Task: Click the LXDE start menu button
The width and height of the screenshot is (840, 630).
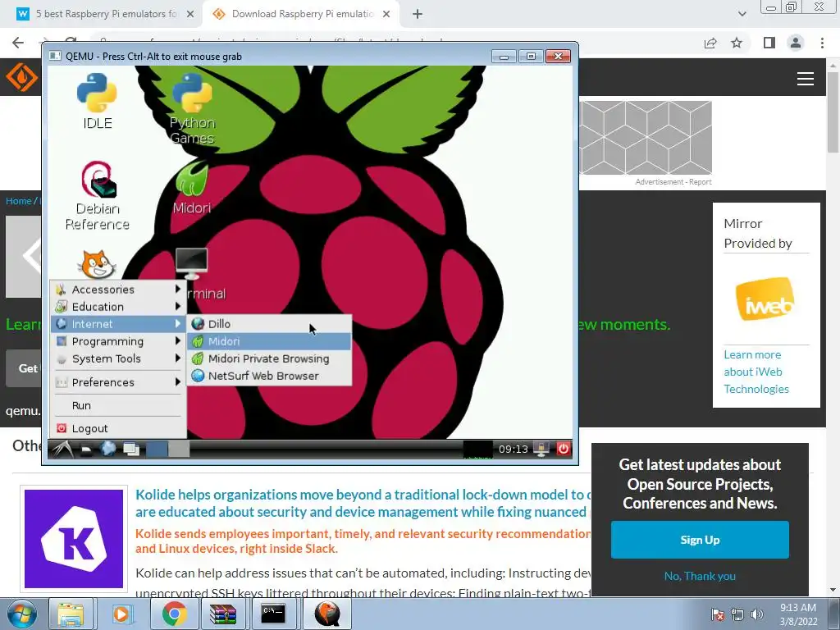Action: click(x=62, y=449)
